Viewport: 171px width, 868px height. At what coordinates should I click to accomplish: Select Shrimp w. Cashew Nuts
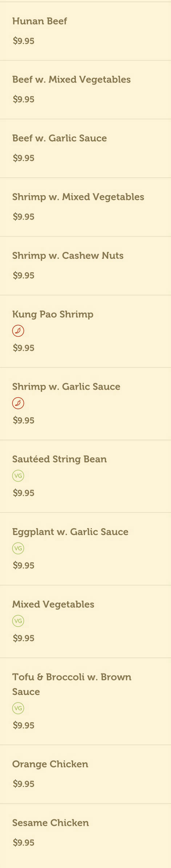click(x=85, y=266)
